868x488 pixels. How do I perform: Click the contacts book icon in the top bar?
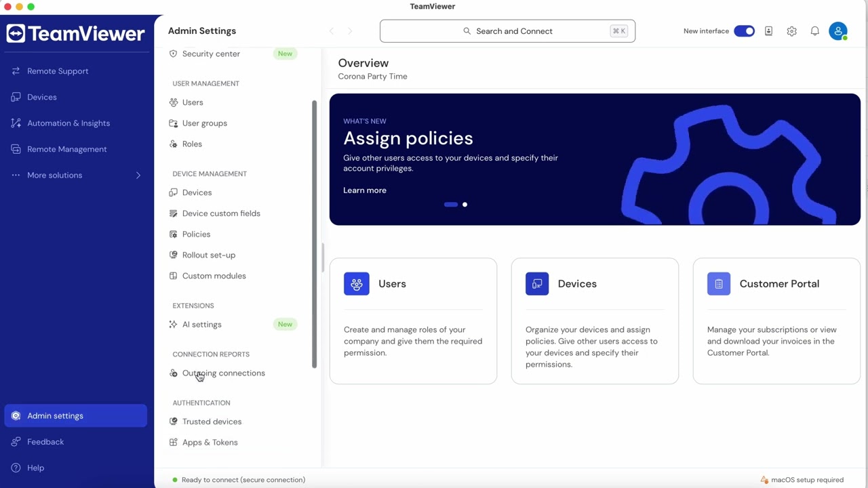tap(768, 31)
